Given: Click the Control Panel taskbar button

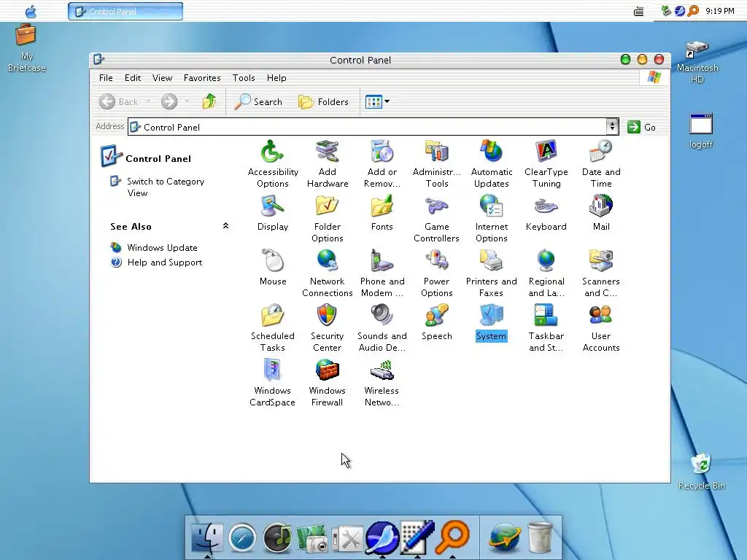Looking at the screenshot, I should (x=125, y=12).
